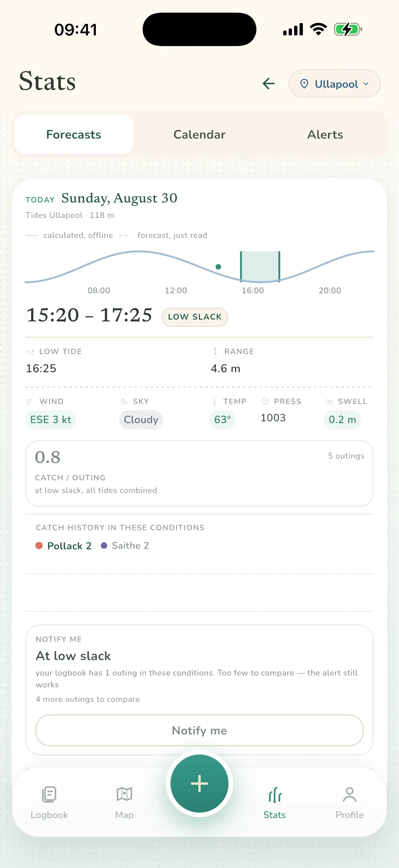Screen dimensions: 399x868
Task: Tap the plus add outing button
Action: click(x=199, y=784)
